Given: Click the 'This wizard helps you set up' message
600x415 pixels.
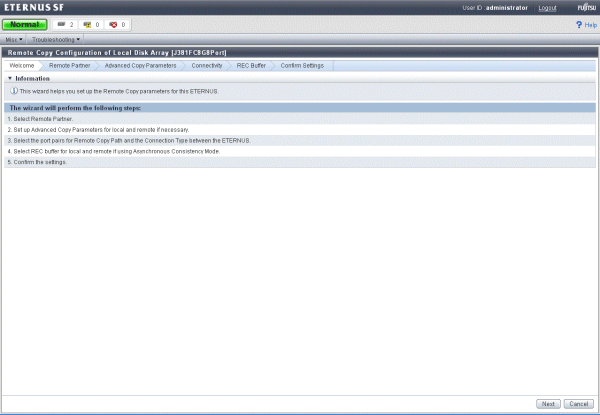Looking at the screenshot, I should [119, 91].
